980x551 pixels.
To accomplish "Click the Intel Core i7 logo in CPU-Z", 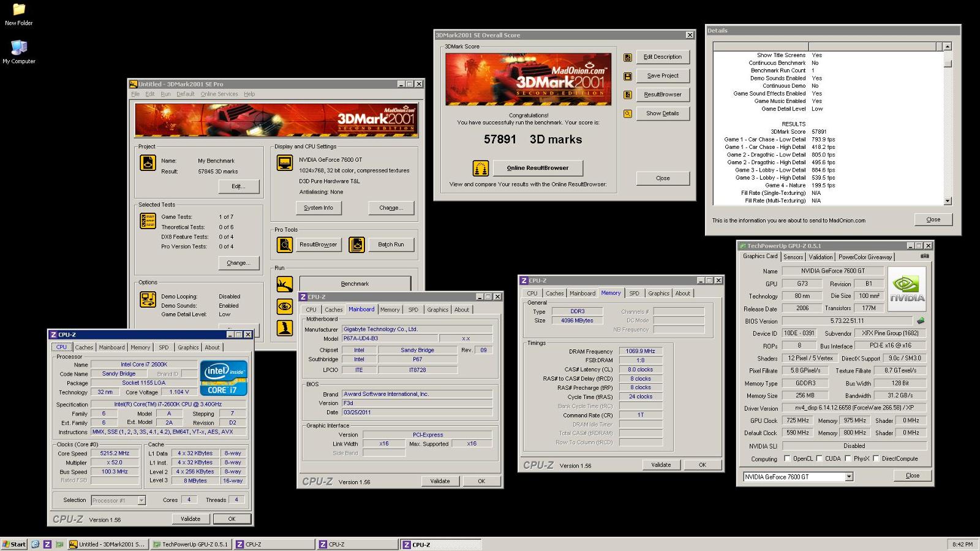I will pyautogui.click(x=224, y=378).
